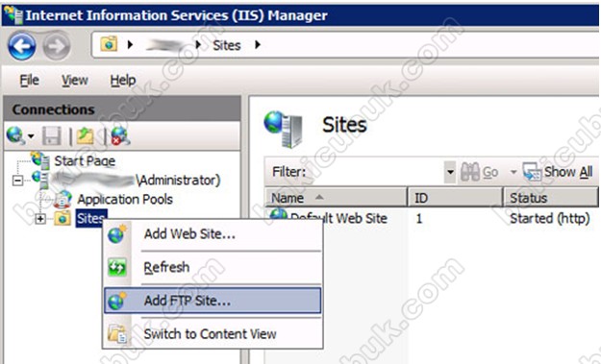
Task: Click the IIS Manager title bar icon
Action: tap(13, 15)
